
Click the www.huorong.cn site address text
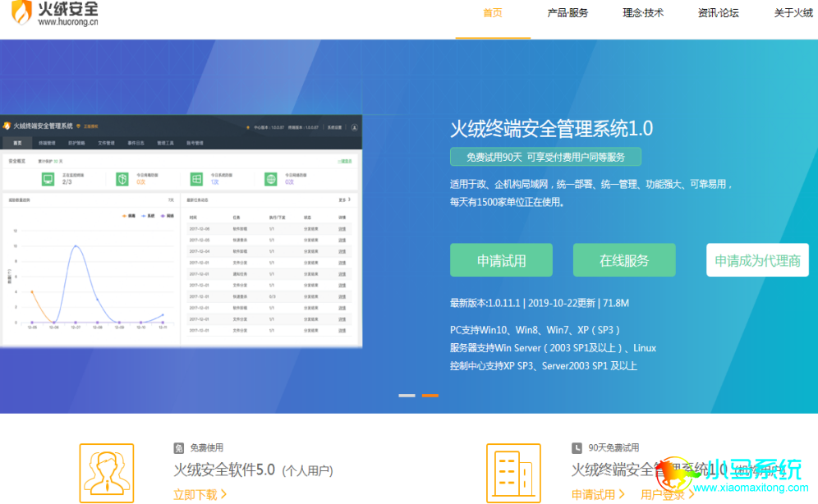(68, 22)
